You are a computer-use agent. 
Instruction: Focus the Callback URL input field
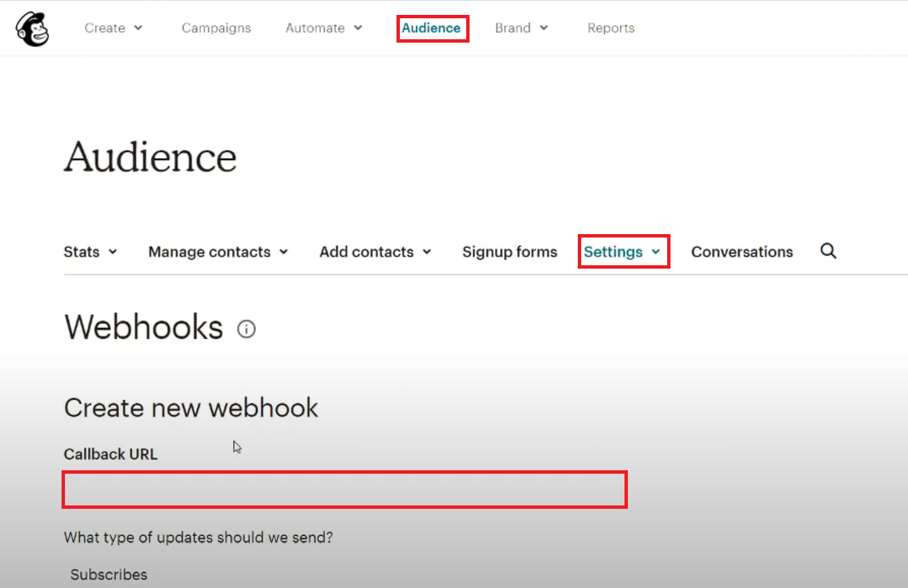pos(344,490)
